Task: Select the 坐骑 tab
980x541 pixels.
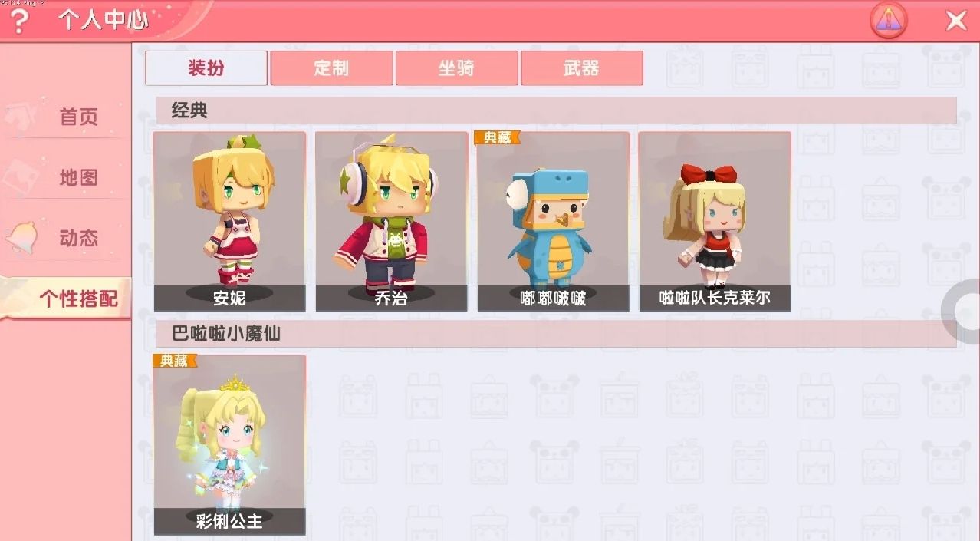Action: tap(456, 68)
